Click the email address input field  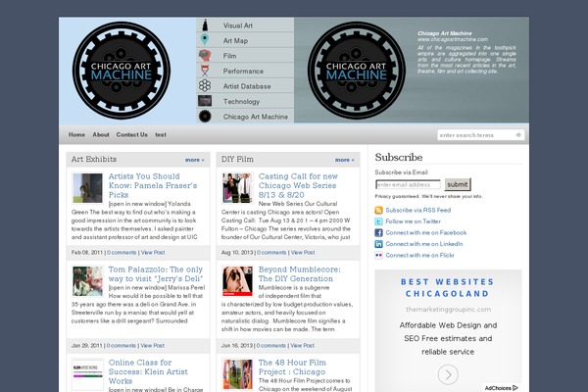pyautogui.click(x=408, y=184)
